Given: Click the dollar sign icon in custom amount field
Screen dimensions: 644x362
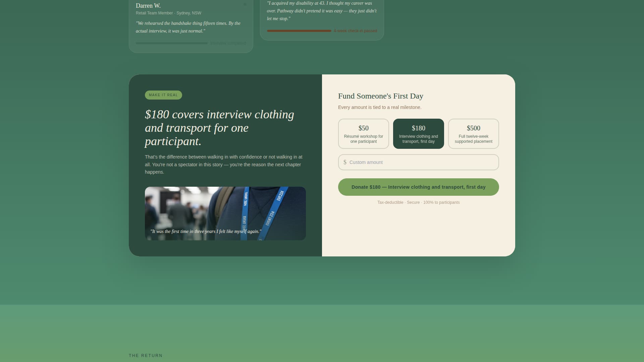Looking at the screenshot, I should (x=345, y=162).
